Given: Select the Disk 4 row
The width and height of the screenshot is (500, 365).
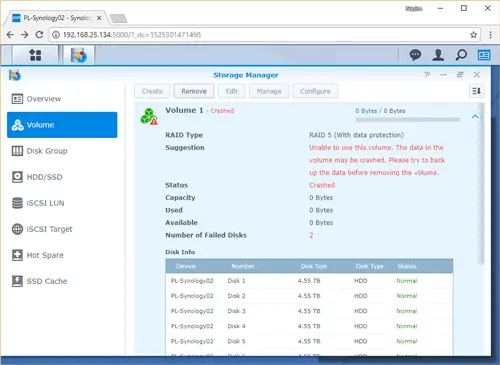Looking at the screenshot, I should click(309, 326).
